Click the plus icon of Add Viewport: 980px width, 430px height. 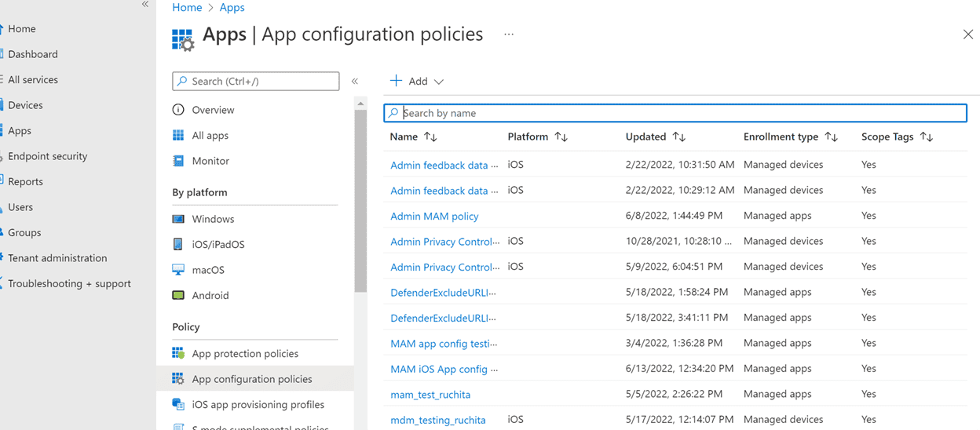pyautogui.click(x=397, y=81)
